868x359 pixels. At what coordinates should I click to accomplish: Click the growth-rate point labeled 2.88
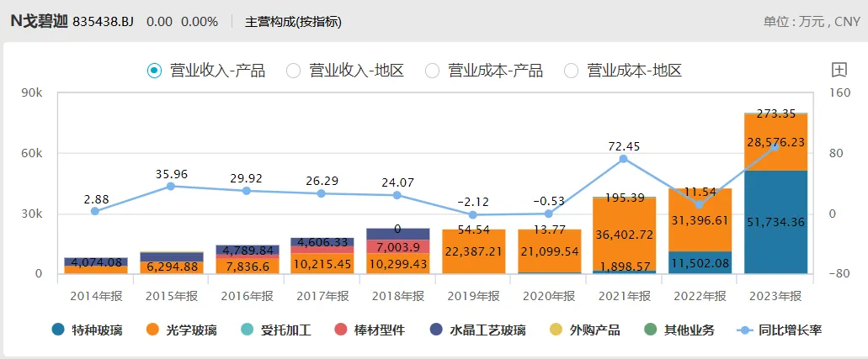[94, 211]
